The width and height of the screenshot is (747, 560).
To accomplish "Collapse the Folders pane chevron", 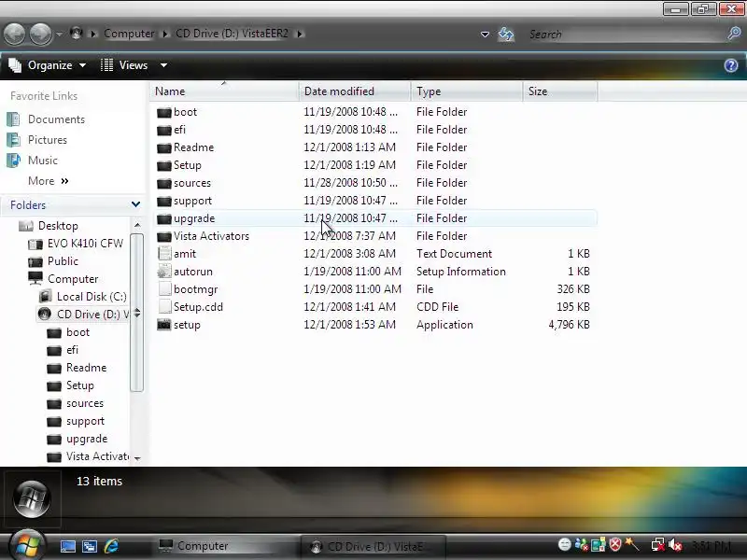I will [135, 204].
